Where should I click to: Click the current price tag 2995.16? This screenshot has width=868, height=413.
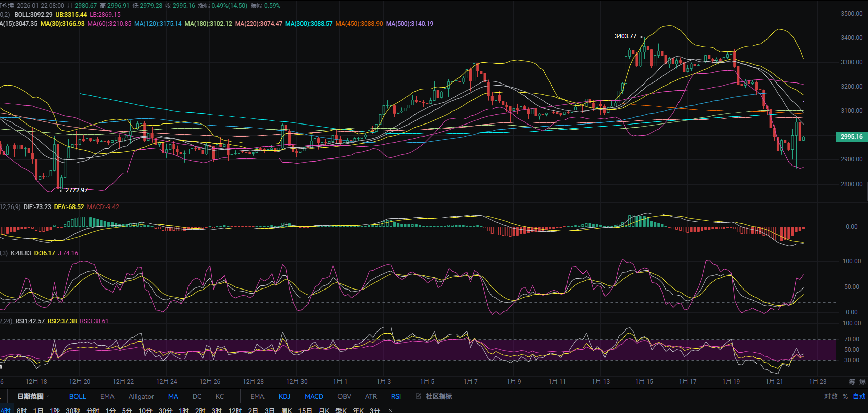click(x=851, y=137)
